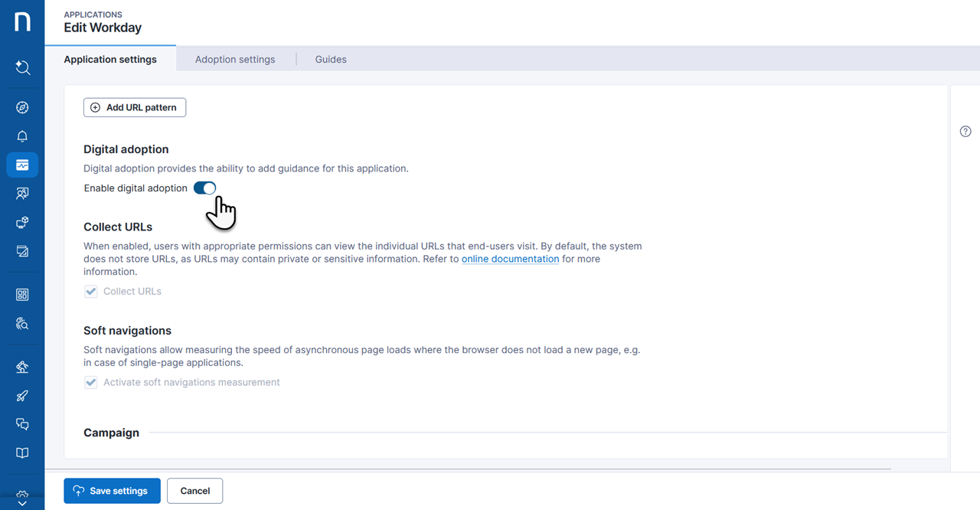Image resolution: width=980 pixels, height=510 pixels.
Task: Toggle Activate soft navigations measurement checkbox
Action: (91, 382)
